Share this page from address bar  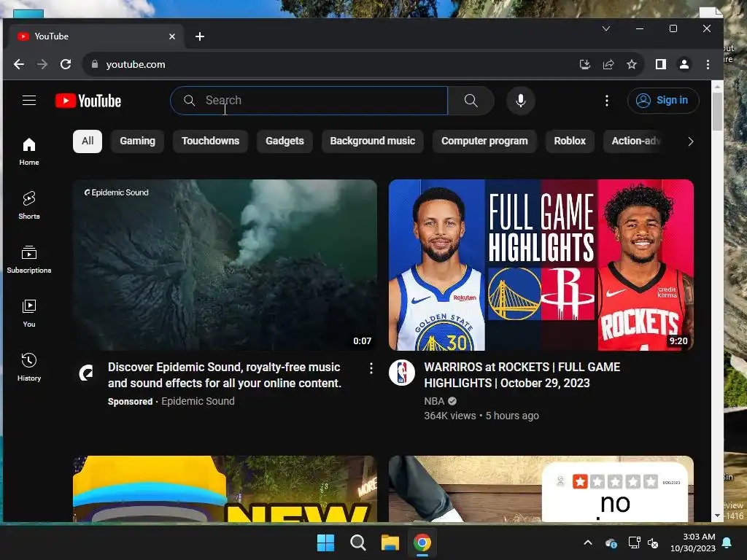coord(608,64)
